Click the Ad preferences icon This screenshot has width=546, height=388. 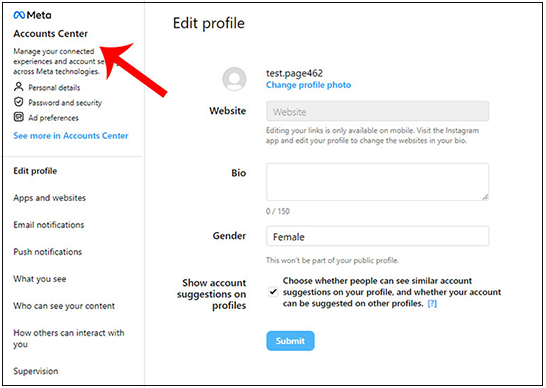tap(18, 117)
